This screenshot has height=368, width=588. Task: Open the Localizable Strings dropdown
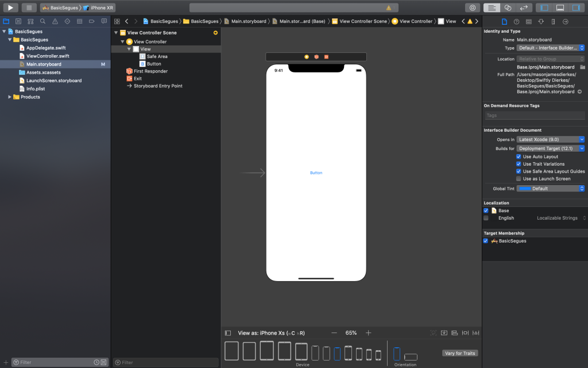click(x=560, y=218)
